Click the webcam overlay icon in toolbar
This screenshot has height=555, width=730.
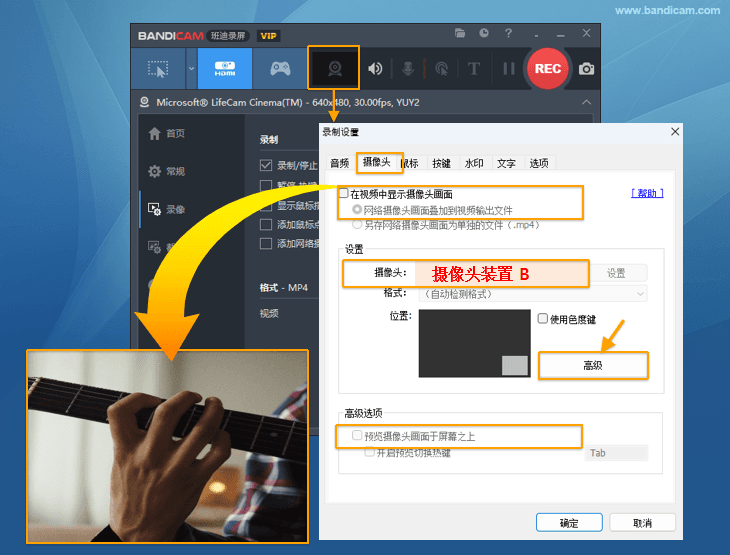pyautogui.click(x=335, y=69)
